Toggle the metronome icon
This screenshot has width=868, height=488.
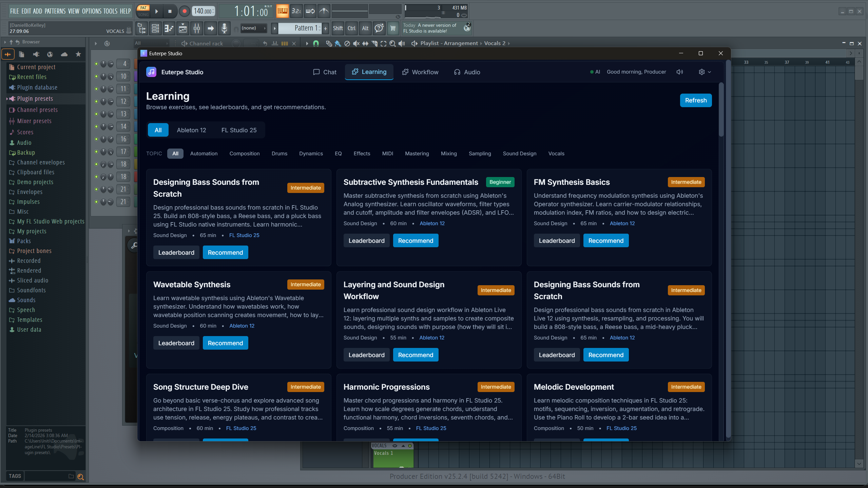click(324, 11)
